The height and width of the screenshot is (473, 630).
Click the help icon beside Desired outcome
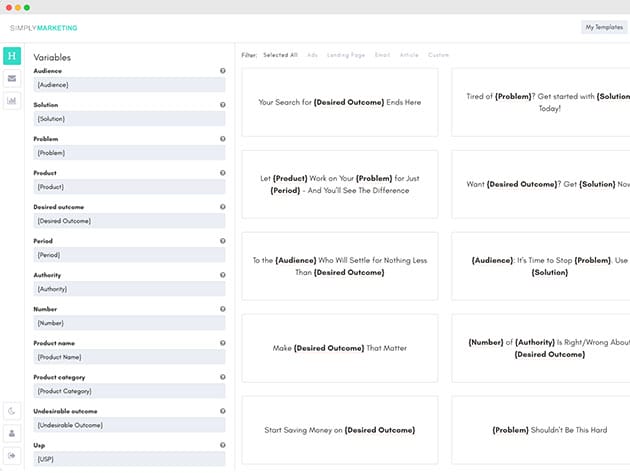tap(222, 207)
